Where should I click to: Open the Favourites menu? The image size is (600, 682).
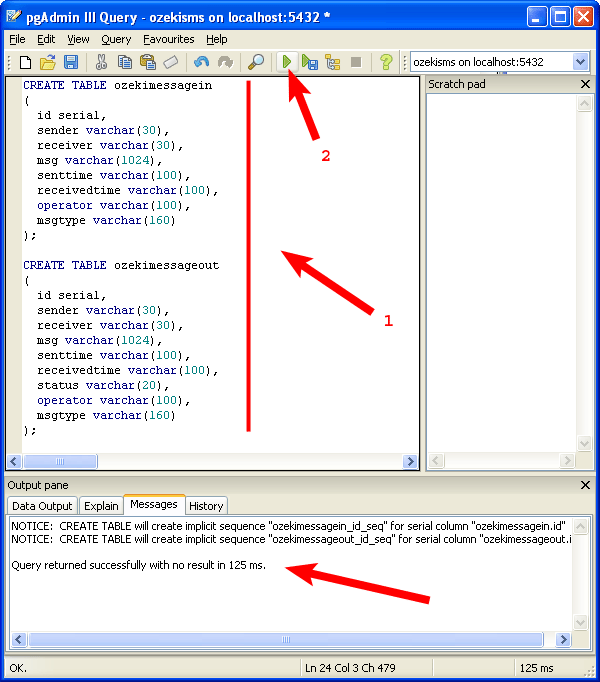click(x=169, y=40)
